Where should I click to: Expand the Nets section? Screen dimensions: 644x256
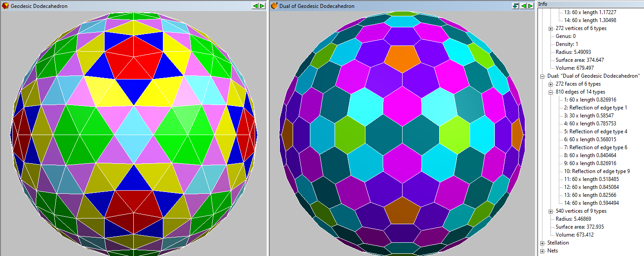point(542,251)
